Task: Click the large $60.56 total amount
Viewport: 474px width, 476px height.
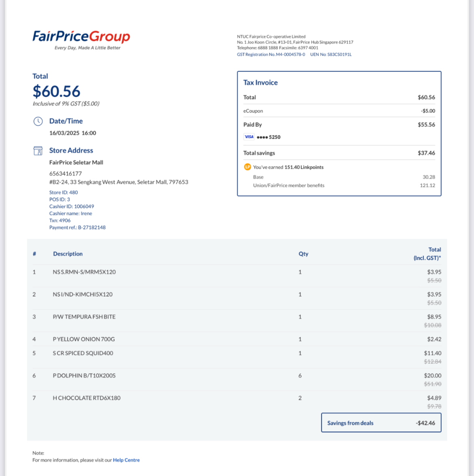Action: [x=57, y=91]
